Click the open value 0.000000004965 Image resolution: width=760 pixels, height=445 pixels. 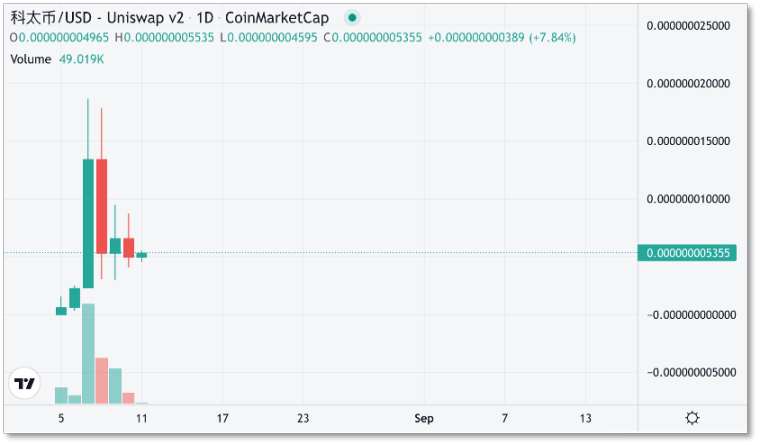[x=63, y=38]
